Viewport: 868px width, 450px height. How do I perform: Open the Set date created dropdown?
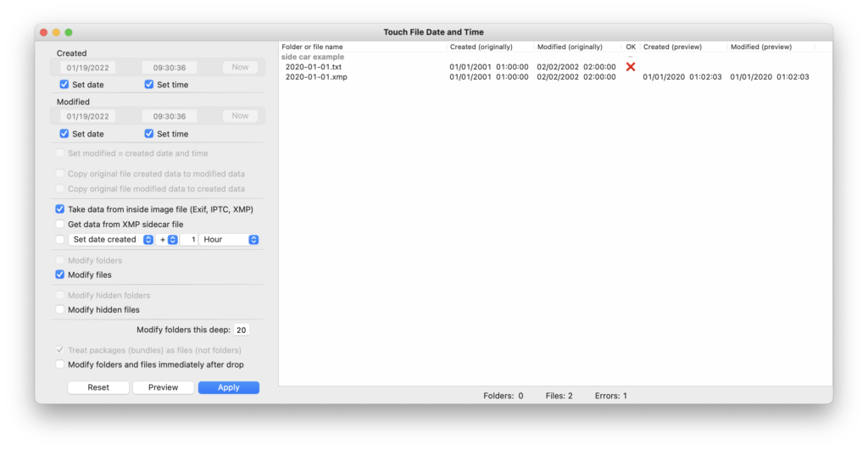111,240
